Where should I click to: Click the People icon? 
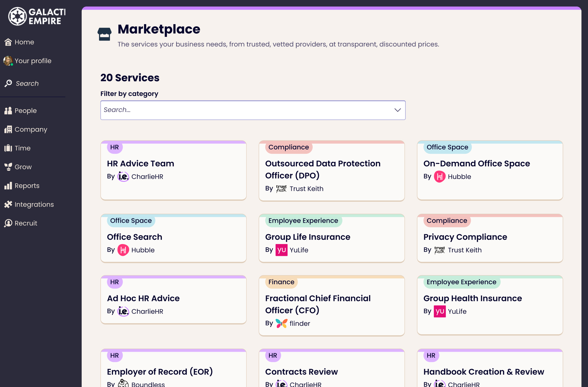(8, 110)
